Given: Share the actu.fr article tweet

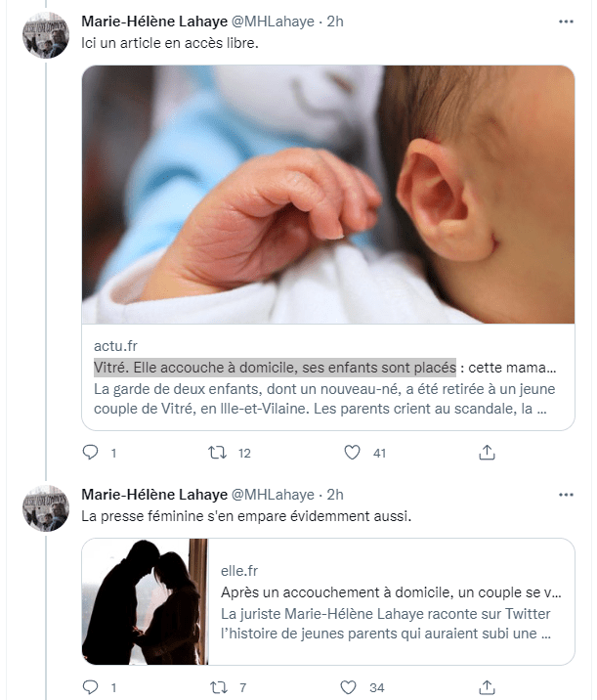Looking at the screenshot, I should pos(486,453).
